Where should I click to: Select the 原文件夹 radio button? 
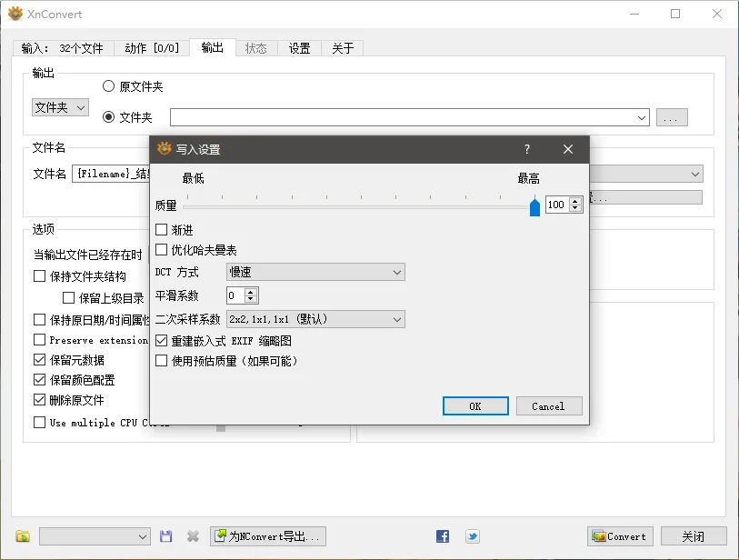click(x=108, y=85)
